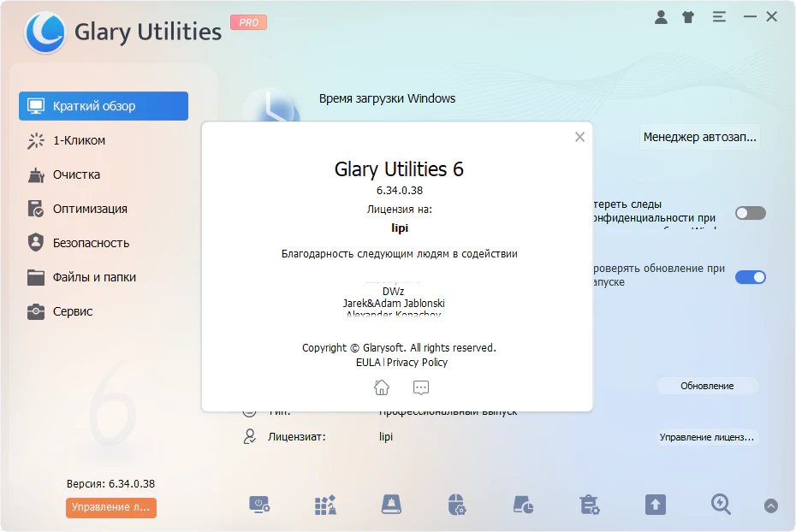Click the registry cleaner grid-broom icon
796x532 pixels.
[325, 505]
